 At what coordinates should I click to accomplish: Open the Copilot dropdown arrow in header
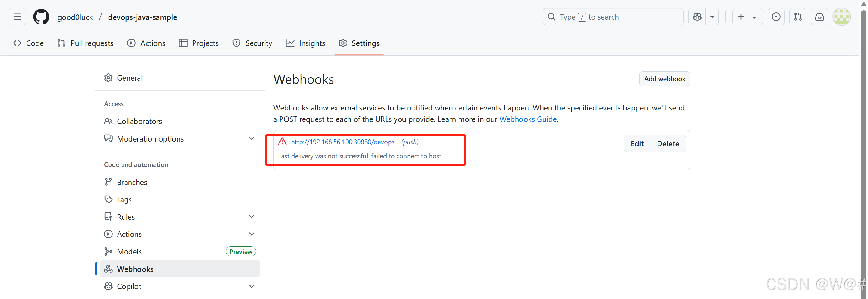point(712,17)
